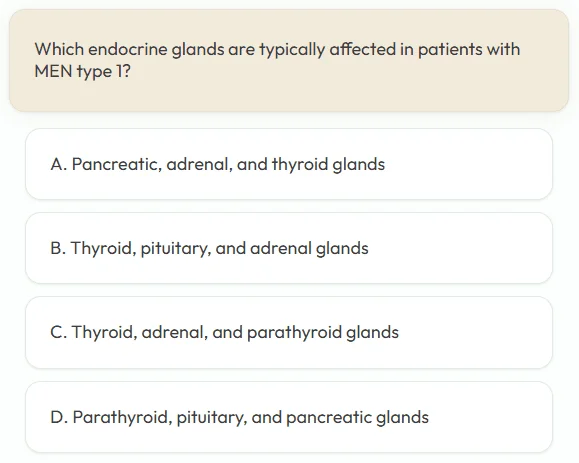Click 'pancreatic glands' at end of option D

click(x=357, y=418)
